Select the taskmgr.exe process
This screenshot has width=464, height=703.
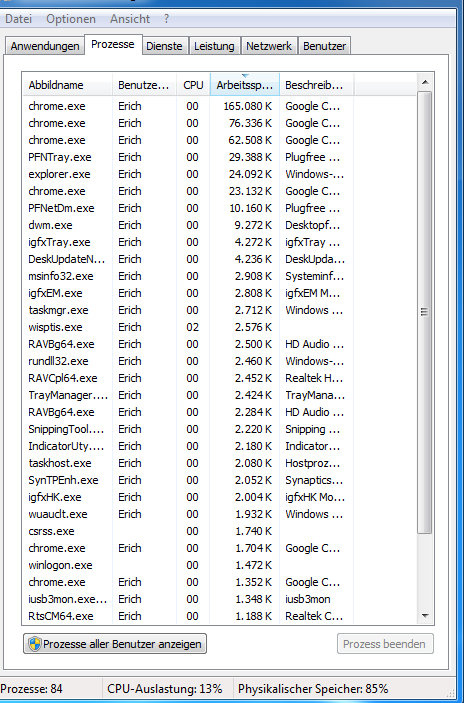219,311
